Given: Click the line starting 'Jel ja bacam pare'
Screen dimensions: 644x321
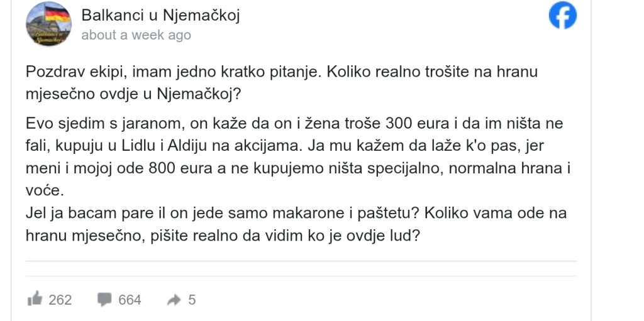Looking at the screenshot, I should pos(296,213).
